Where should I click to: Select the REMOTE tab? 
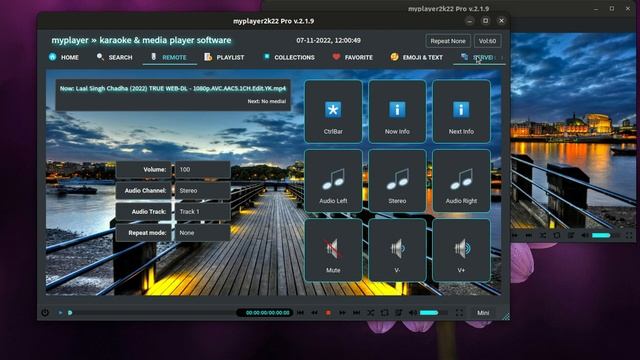tap(169, 57)
